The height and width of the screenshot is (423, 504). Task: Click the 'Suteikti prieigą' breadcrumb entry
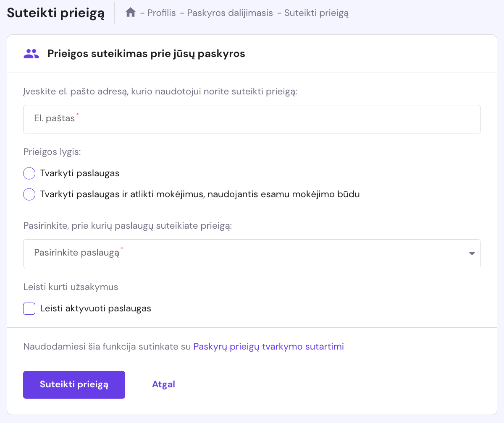(x=316, y=13)
